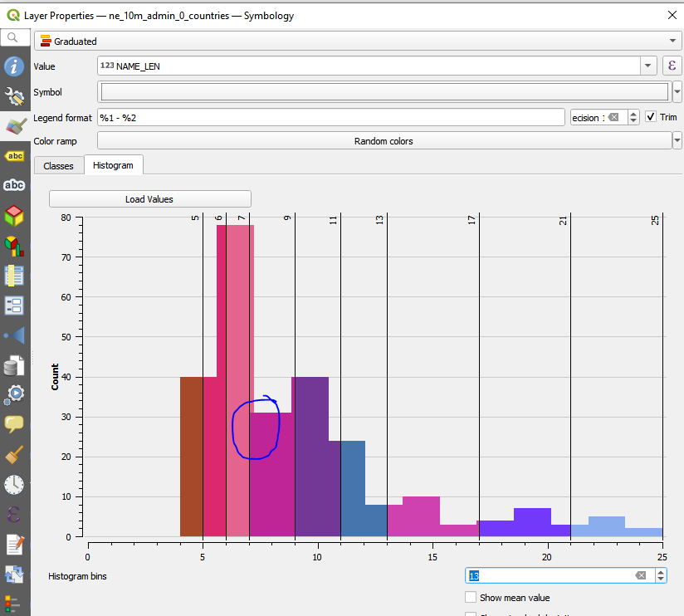Open the Labels settings page
Screen dimensions: 684x616
coord(14,155)
